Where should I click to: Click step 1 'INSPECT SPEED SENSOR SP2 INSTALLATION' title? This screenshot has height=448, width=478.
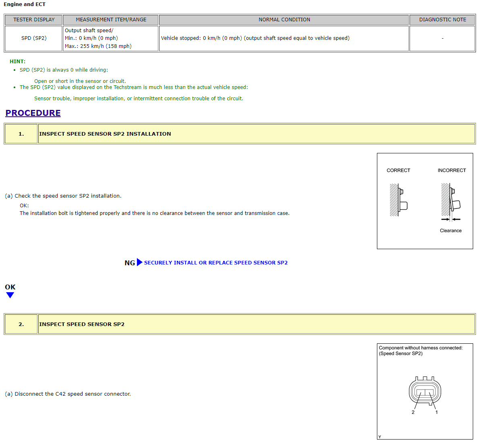105,134
